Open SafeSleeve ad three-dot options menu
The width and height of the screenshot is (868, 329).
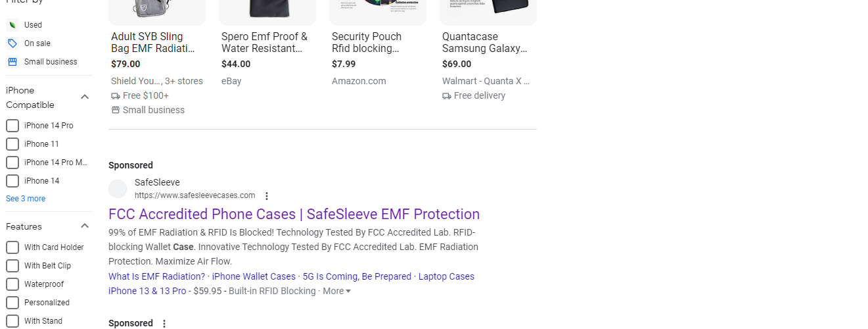(267, 196)
